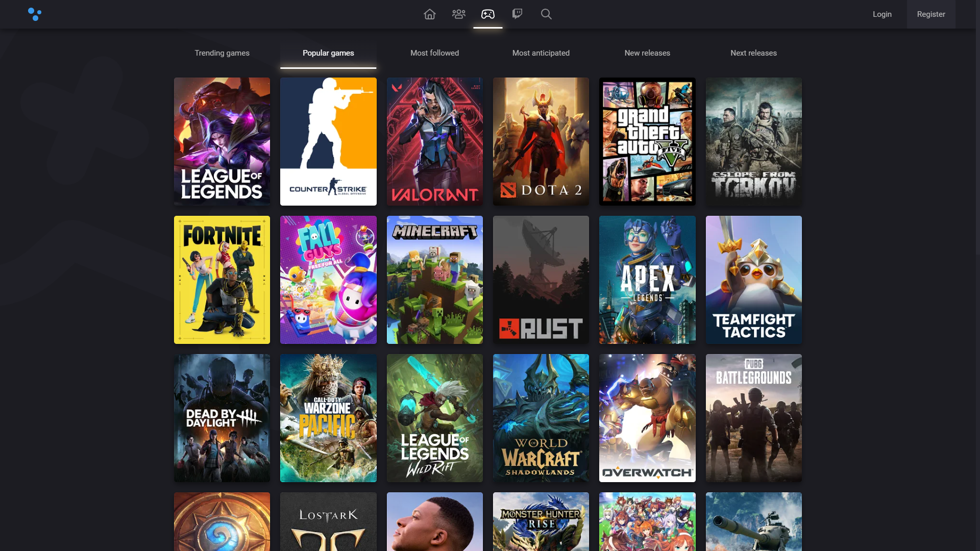Screen dimensions: 980x551
Task: Open the Escape from Tarkov cover
Action: coord(754,141)
